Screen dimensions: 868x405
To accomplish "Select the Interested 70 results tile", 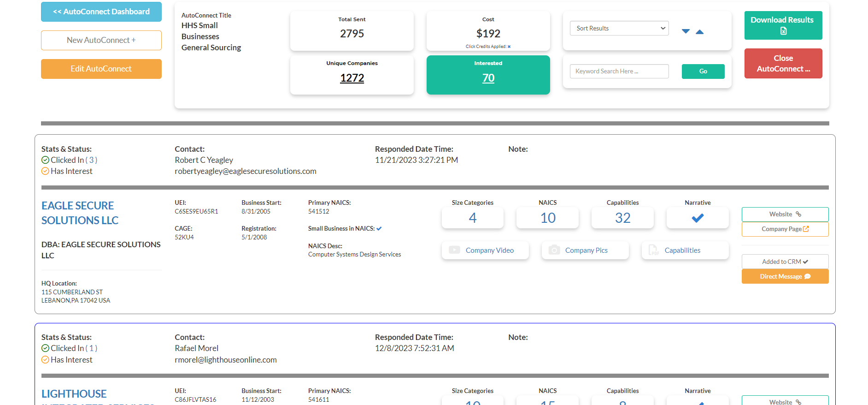I will pyautogui.click(x=488, y=75).
